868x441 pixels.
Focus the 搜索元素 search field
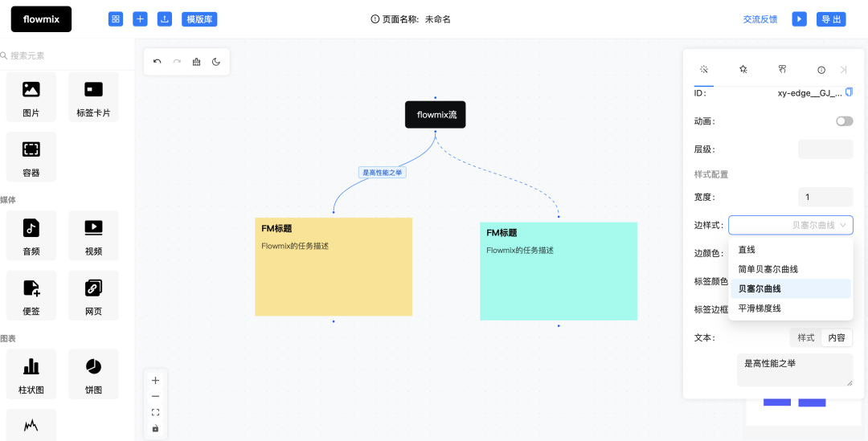(x=67, y=56)
